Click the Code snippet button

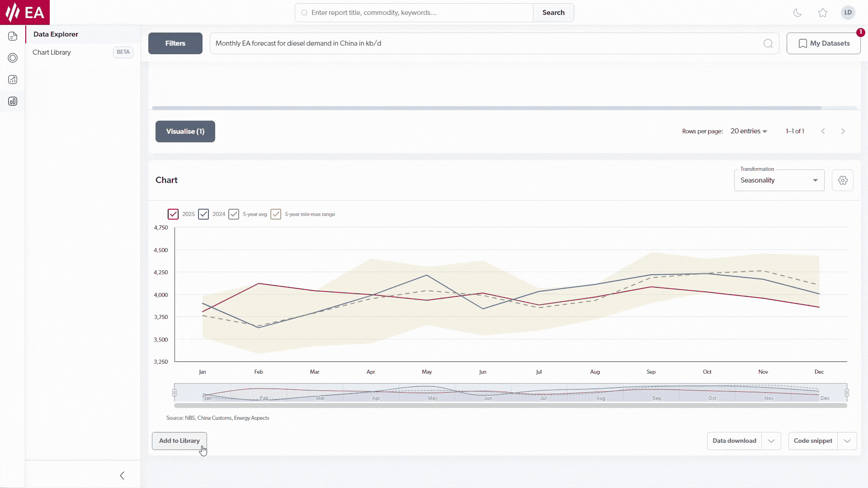(x=813, y=441)
